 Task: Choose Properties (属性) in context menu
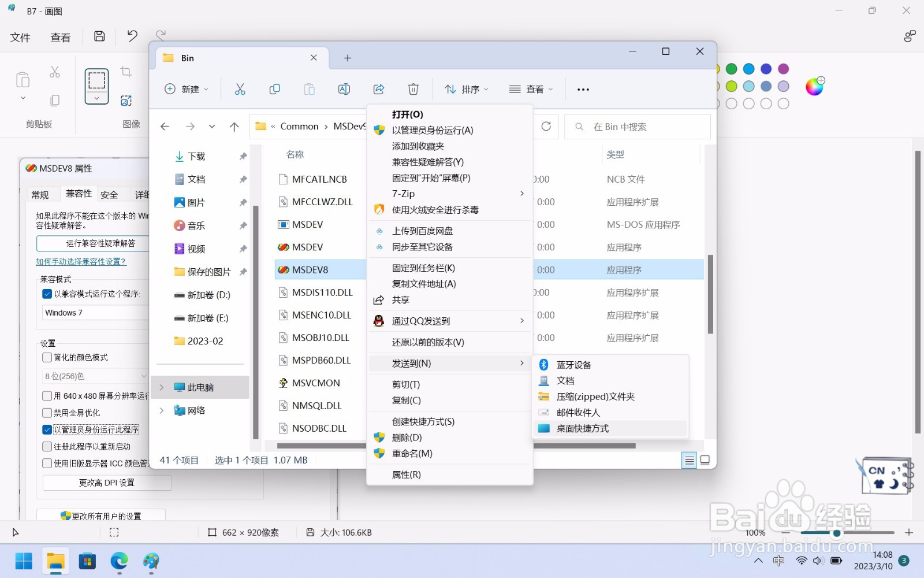450,475
